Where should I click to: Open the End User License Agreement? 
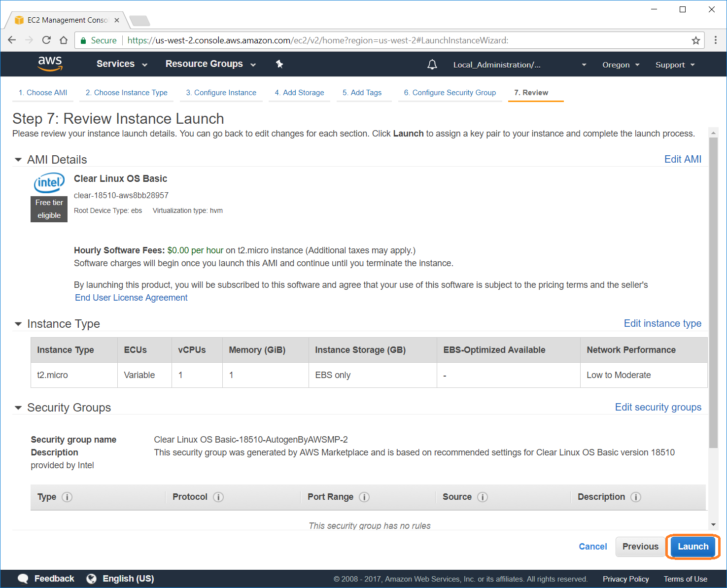click(131, 298)
